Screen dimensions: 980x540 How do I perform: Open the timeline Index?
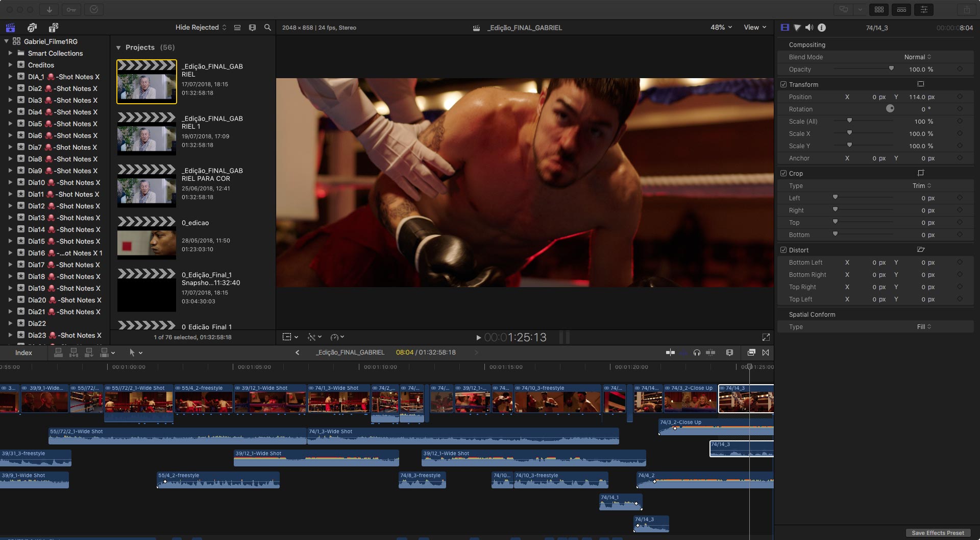tap(23, 353)
